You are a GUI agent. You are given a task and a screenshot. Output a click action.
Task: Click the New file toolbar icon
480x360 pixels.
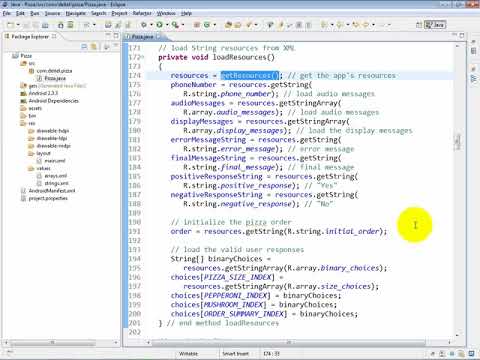[11, 25]
